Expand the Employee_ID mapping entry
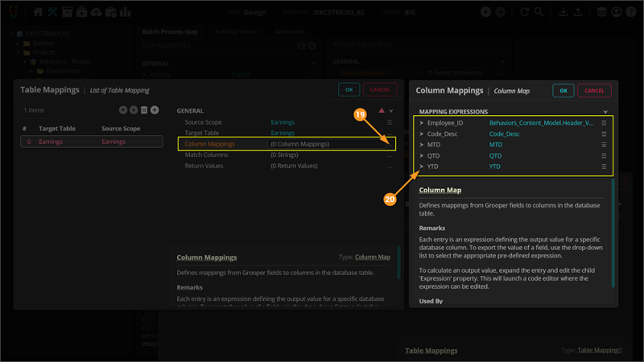Image resolution: width=644 pixels, height=362 pixels. coord(421,123)
